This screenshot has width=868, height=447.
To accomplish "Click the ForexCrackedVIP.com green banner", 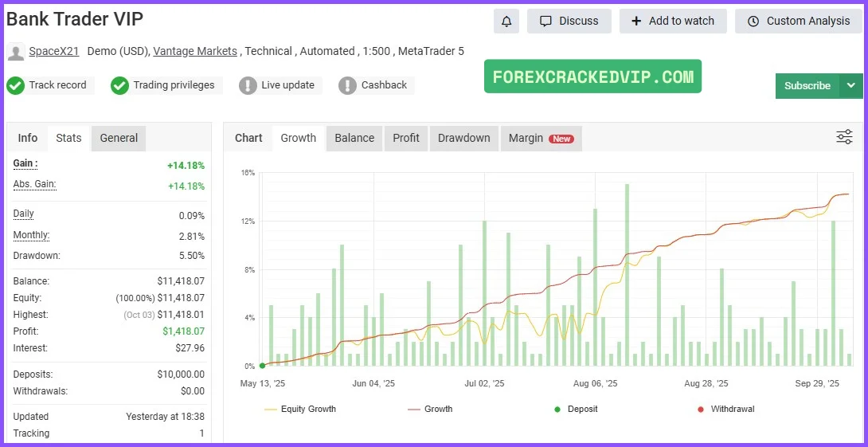I will tap(592, 76).
